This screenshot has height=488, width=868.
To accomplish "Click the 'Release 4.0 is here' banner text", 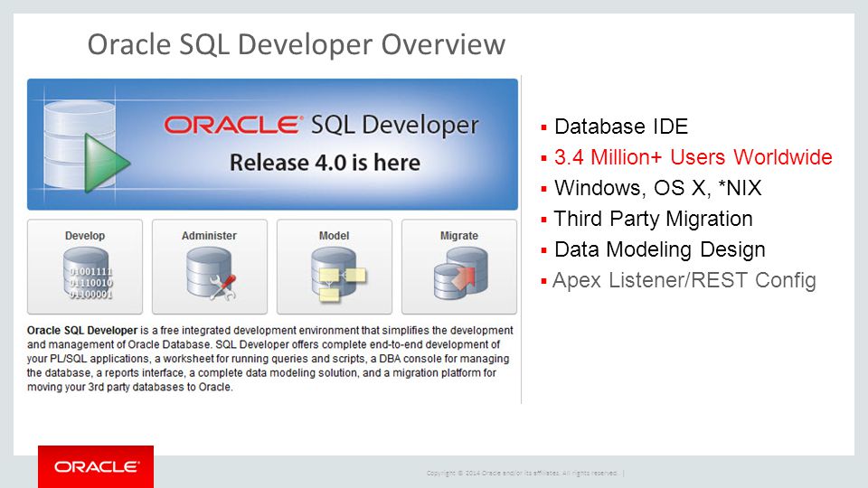I will pyautogui.click(x=325, y=163).
